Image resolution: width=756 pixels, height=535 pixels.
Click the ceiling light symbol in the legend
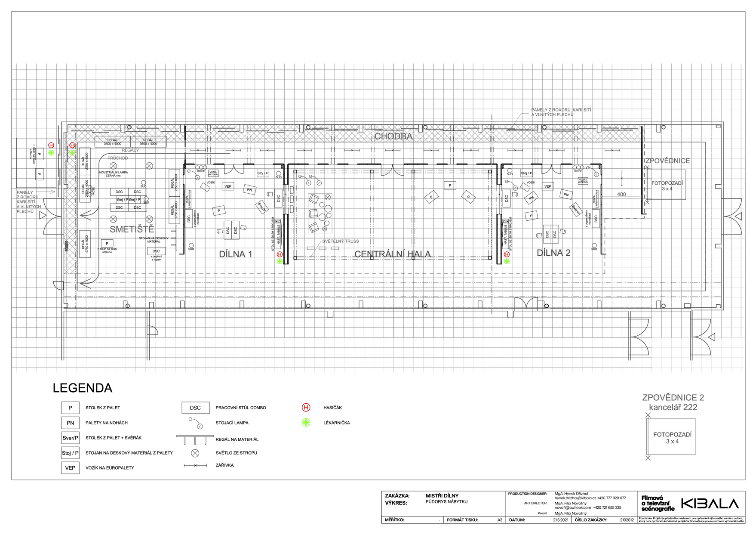coord(195,453)
